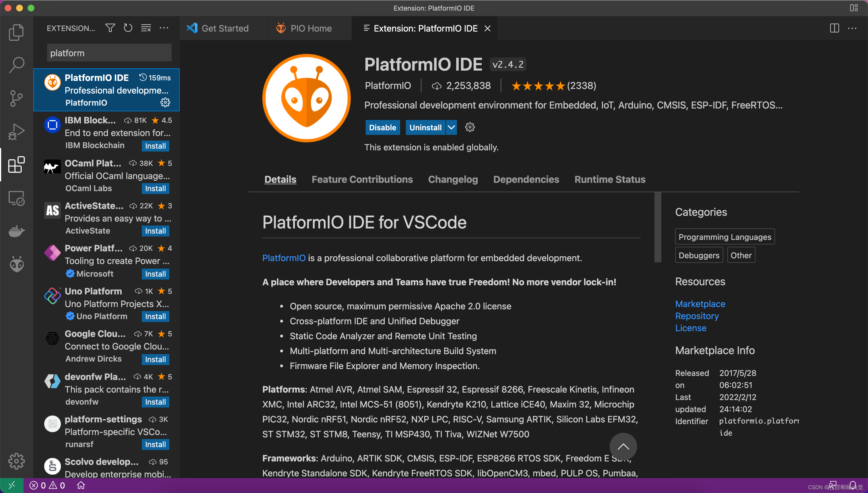
Task: Disable the PlatformIO IDE extension
Action: [x=382, y=128]
